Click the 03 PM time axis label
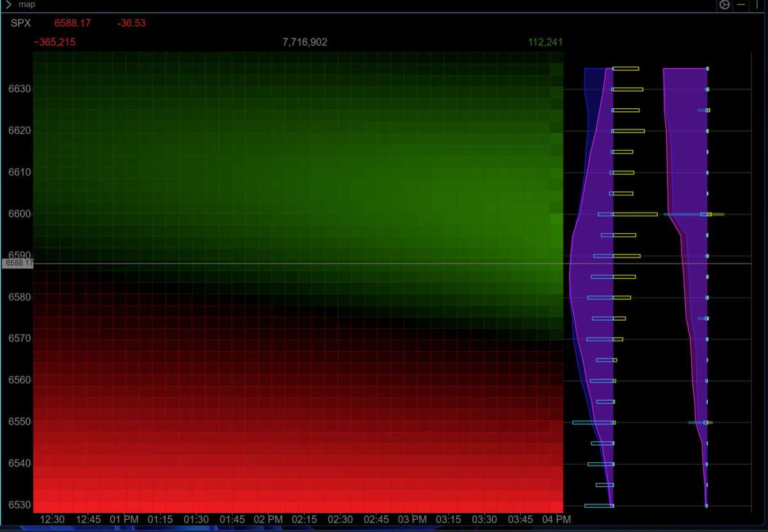The image size is (768, 532). tap(412, 519)
